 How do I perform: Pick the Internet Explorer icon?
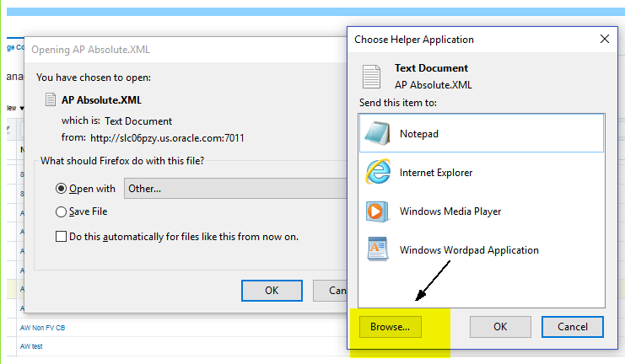click(378, 172)
